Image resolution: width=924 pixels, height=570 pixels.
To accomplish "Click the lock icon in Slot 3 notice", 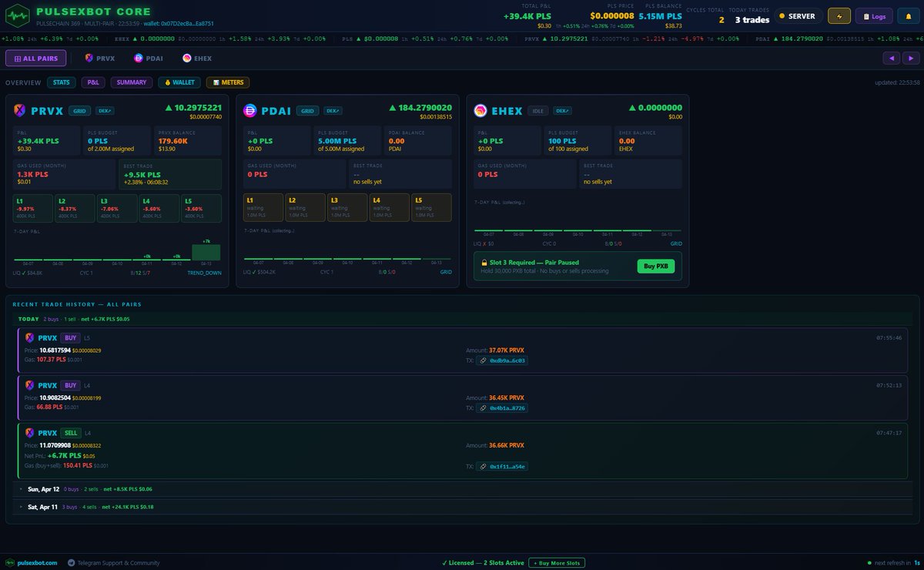I will coord(484,263).
